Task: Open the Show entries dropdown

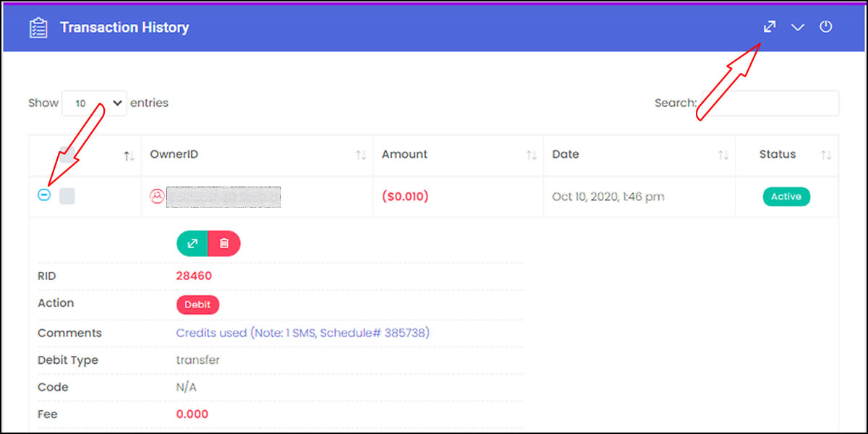Action: (95, 103)
